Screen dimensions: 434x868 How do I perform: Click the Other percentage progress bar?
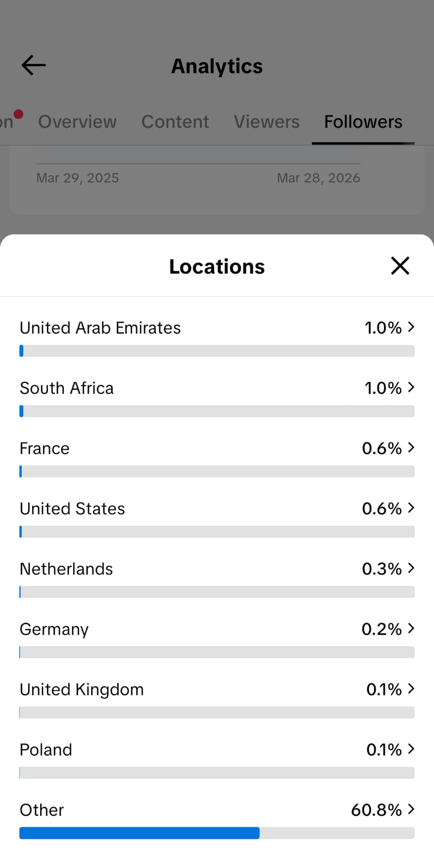click(x=217, y=833)
